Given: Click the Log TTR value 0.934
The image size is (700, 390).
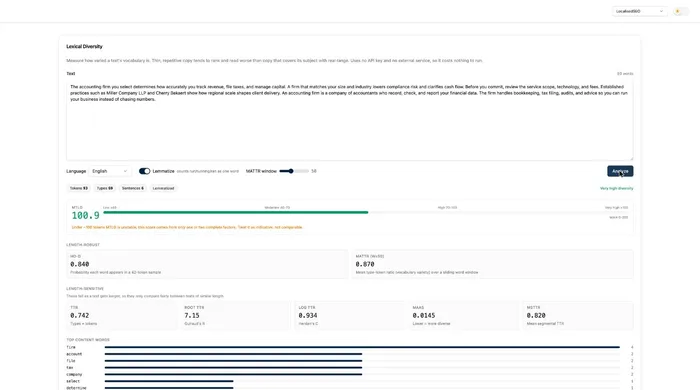Looking at the screenshot, I should pyautogui.click(x=308, y=315).
